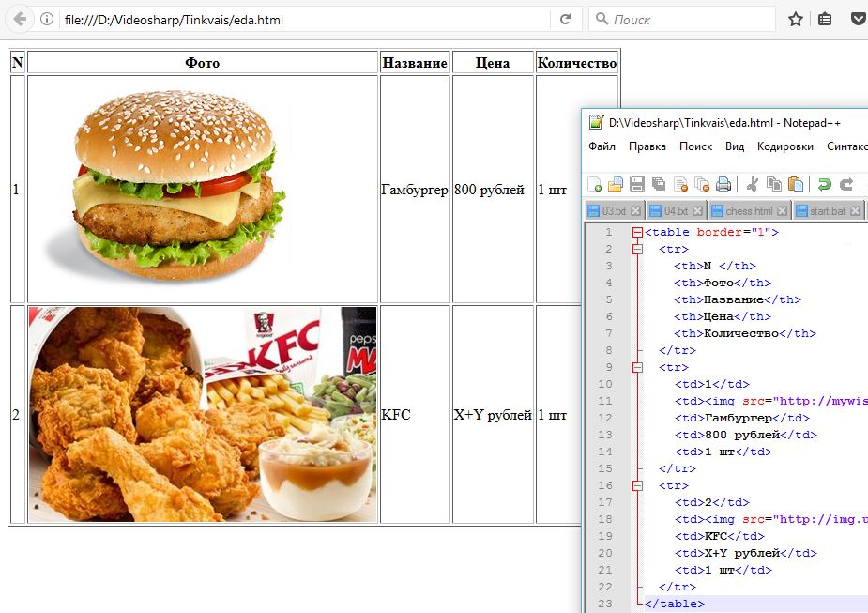Open the Поиск menu in Notepad++

[x=696, y=146]
